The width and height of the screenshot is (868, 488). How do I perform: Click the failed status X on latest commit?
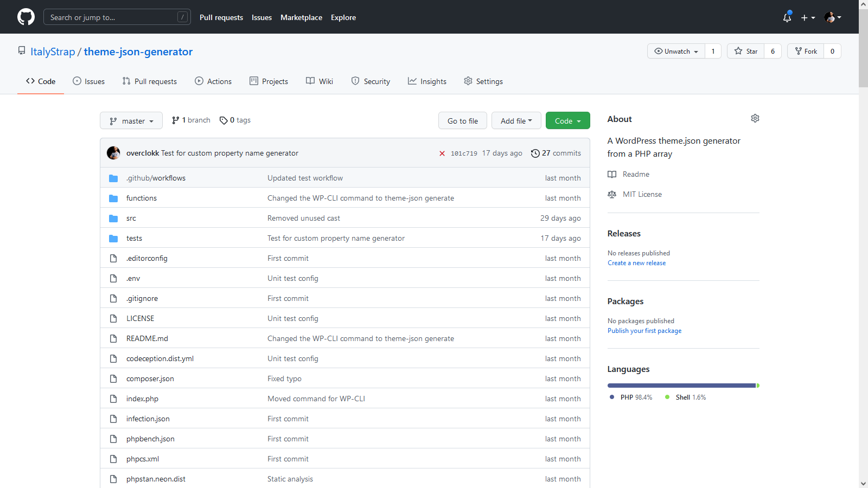tap(442, 153)
